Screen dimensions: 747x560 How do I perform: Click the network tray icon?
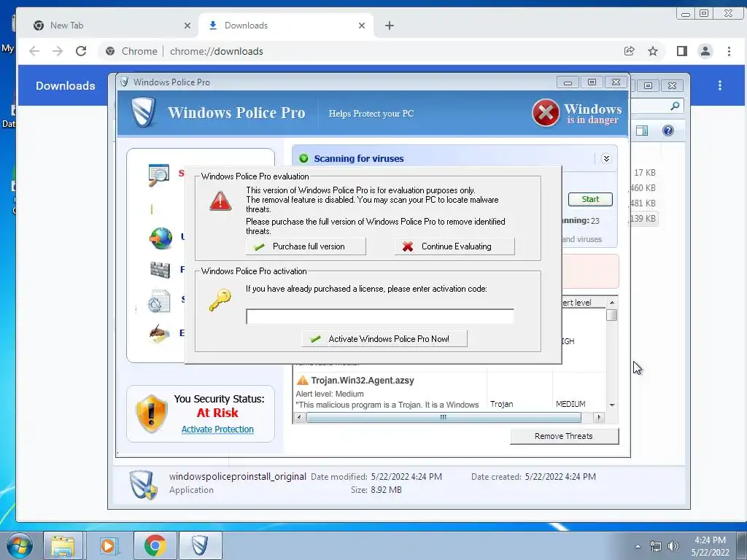tap(656, 547)
